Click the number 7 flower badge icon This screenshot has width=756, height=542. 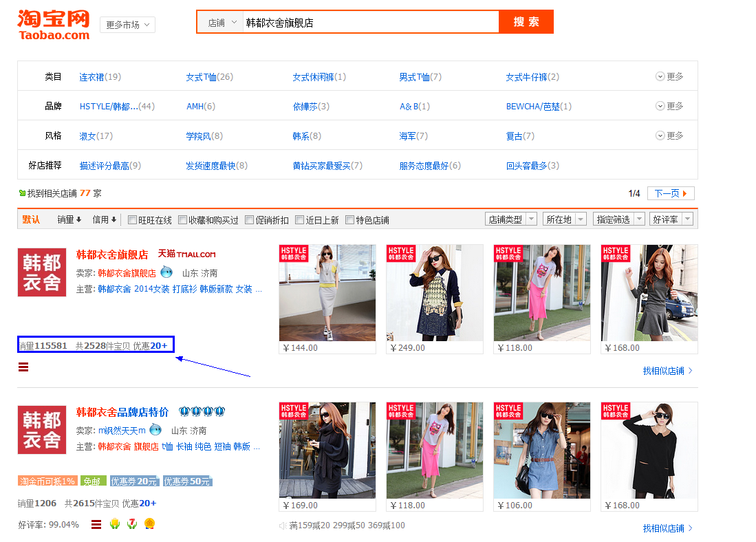[x=132, y=523]
